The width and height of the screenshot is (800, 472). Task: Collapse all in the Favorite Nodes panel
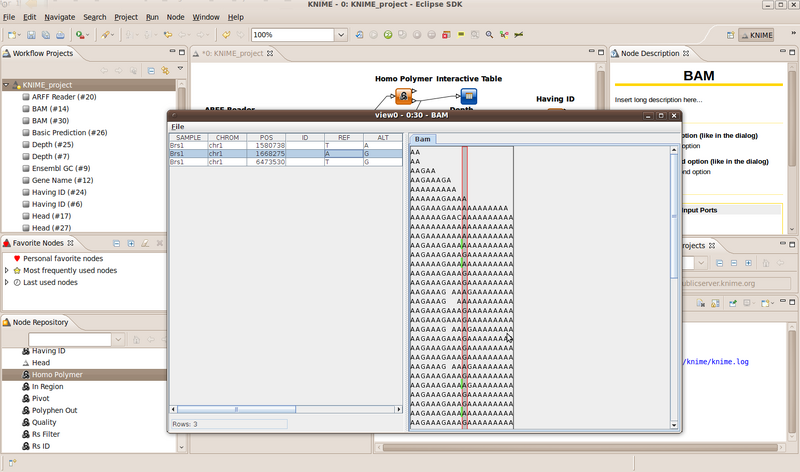coord(117,243)
